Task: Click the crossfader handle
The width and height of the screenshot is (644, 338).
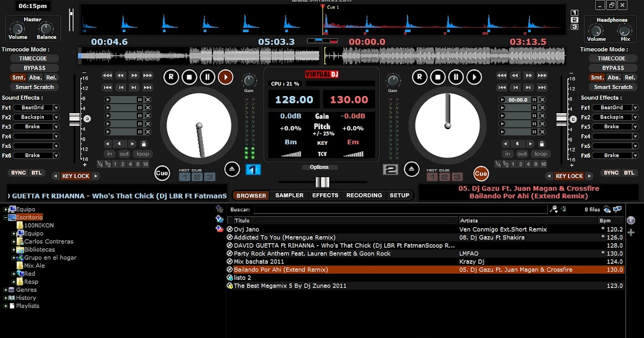Action: [322, 182]
